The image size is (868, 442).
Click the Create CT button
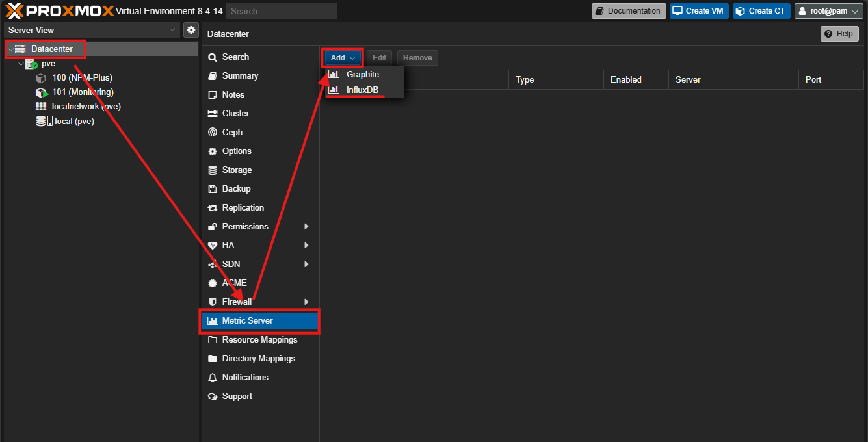[761, 11]
